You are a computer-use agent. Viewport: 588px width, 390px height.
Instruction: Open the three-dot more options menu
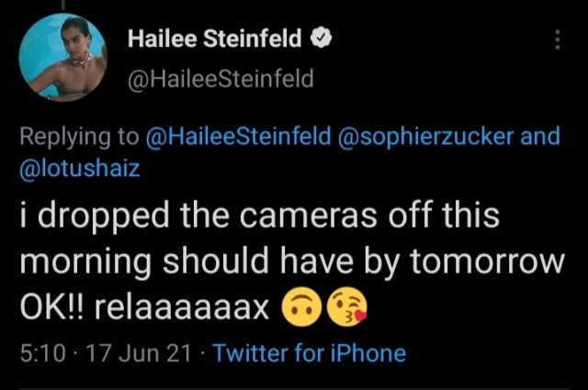[x=558, y=39]
